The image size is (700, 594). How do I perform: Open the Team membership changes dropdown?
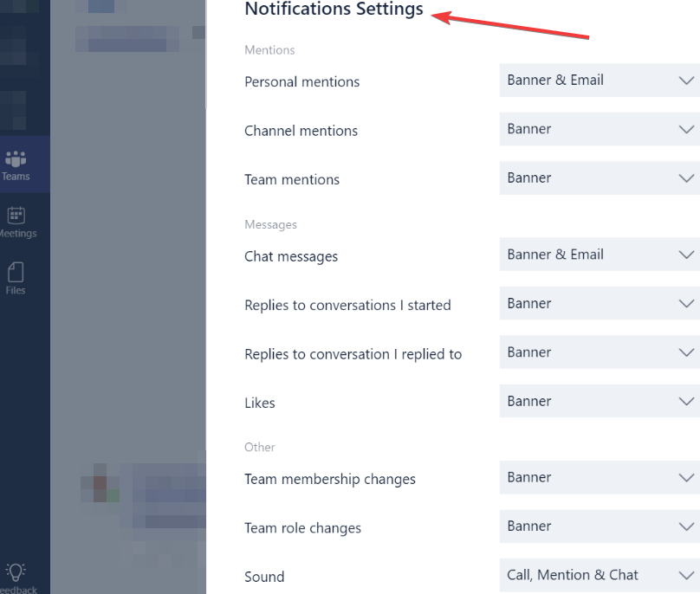(600, 477)
